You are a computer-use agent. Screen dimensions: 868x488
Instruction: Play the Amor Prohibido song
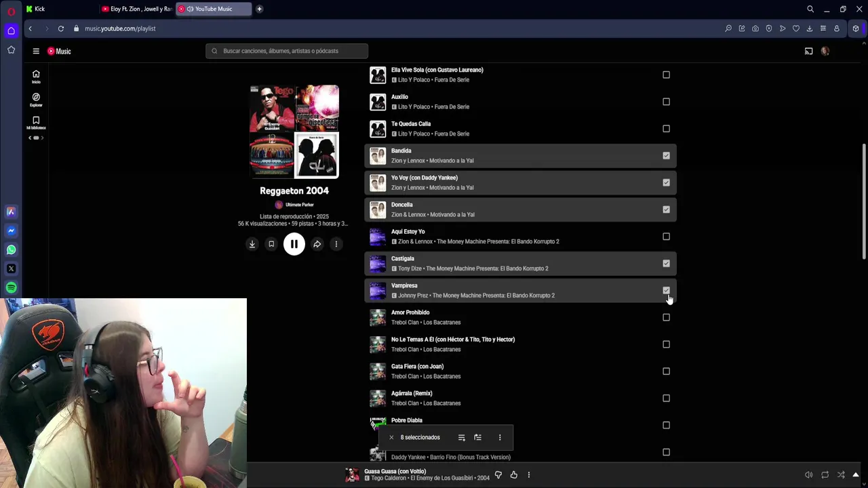(378, 317)
